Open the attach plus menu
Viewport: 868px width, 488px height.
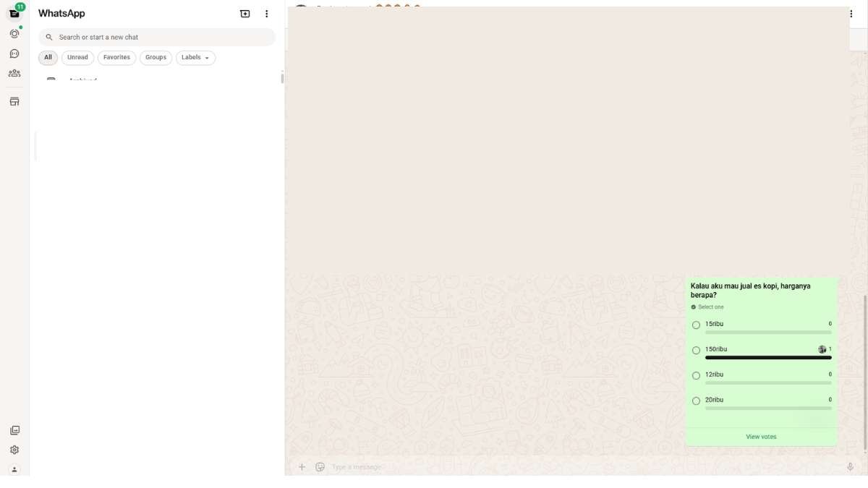[302, 467]
